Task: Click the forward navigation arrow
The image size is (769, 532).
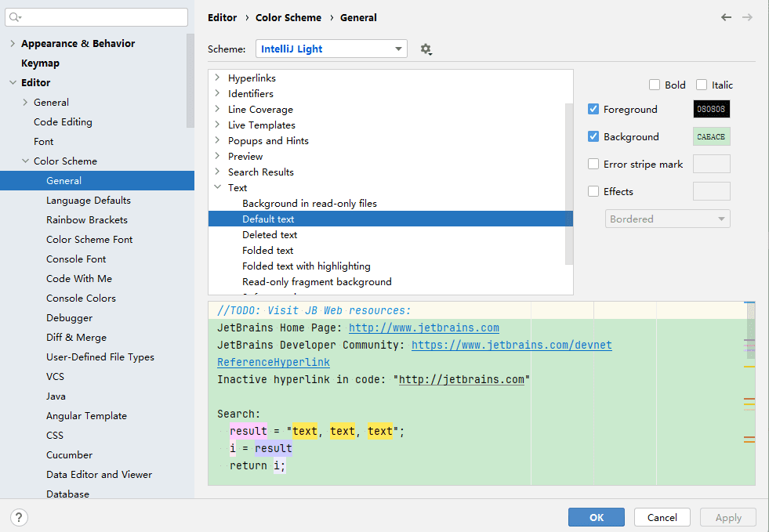Action: [x=747, y=17]
